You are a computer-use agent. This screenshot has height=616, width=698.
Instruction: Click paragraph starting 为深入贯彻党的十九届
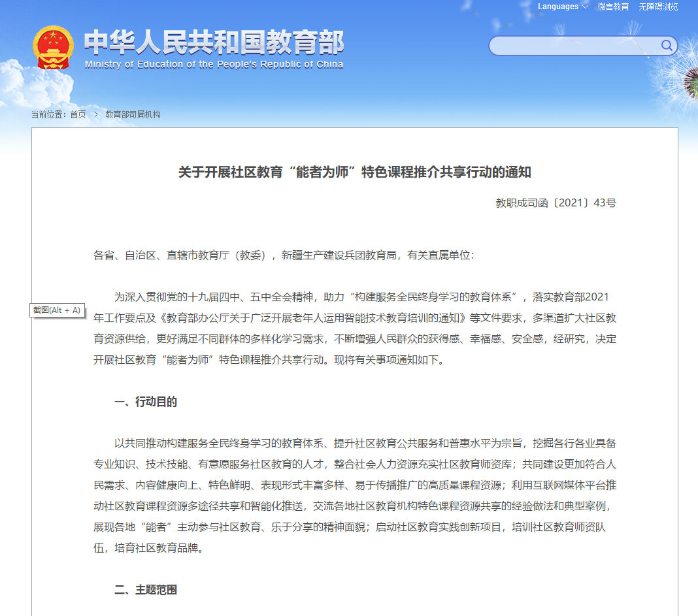(355, 329)
